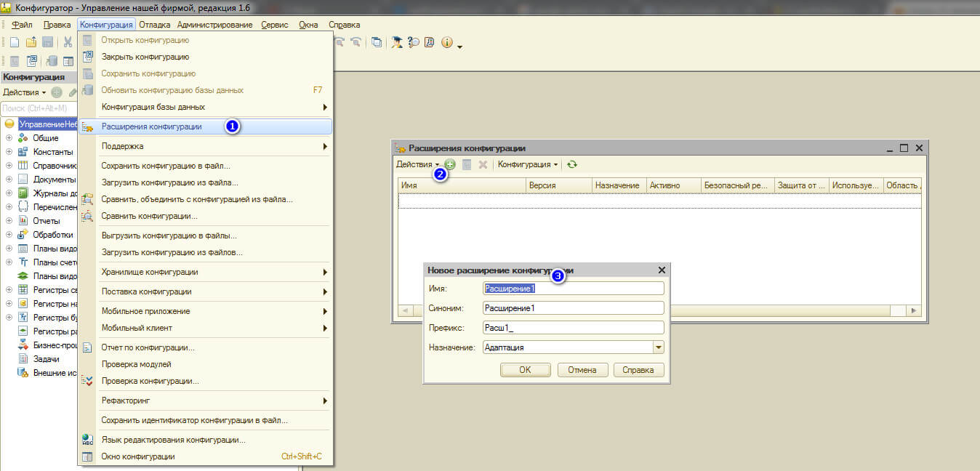This screenshot has width=980, height=471.
Task: Click the new document toolbar icon
Action: click(x=14, y=43)
